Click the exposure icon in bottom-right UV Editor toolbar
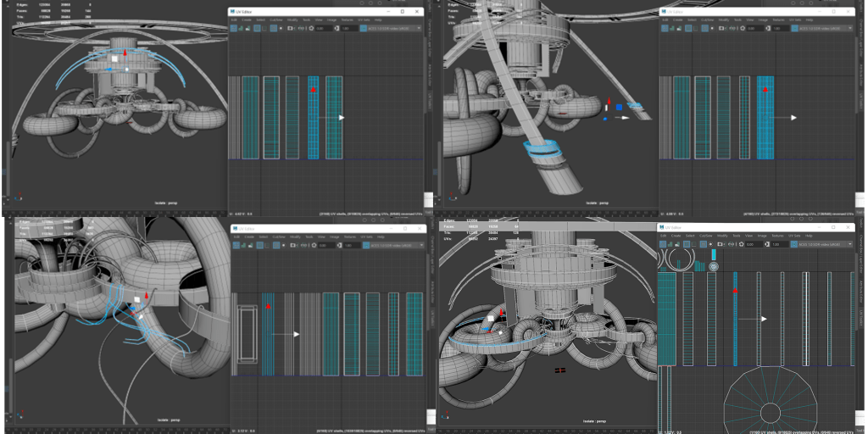Image resolution: width=868 pixels, height=434 pixels. pyautogui.click(x=742, y=243)
